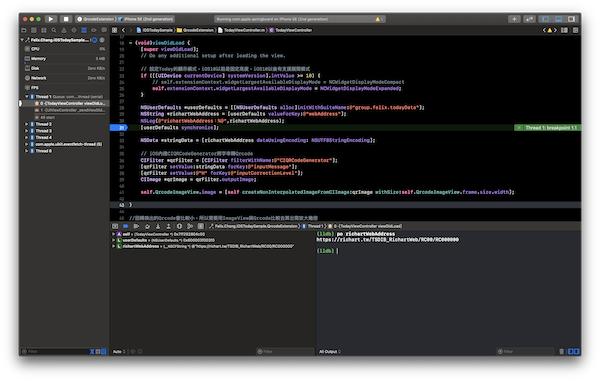Screen dimensions: 600x381
Task: Open the Auto variables scope dropdown
Action: pyautogui.click(x=119, y=352)
